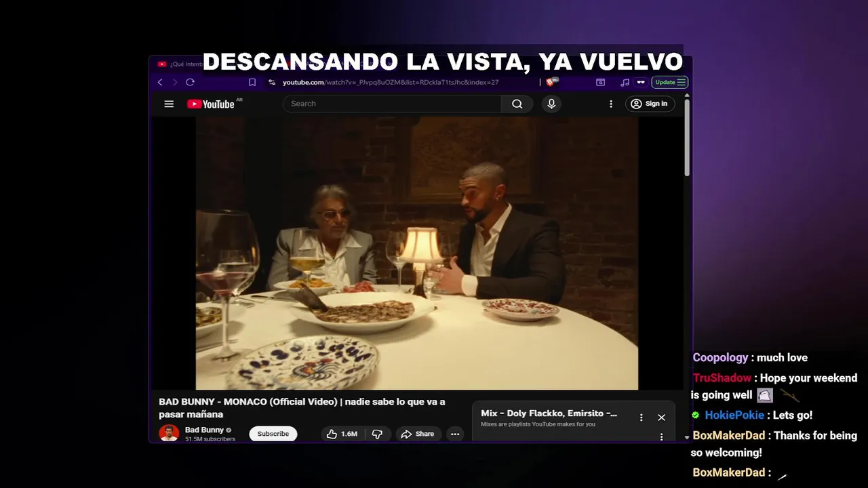Bookmark this page with bookmark icon
868x488 pixels.
(x=252, y=82)
